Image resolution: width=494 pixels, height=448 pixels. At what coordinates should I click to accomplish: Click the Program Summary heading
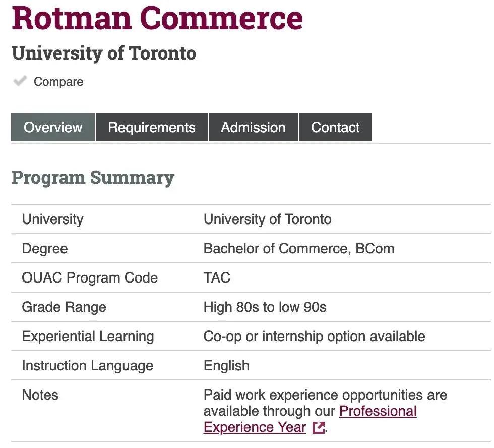(x=93, y=178)
